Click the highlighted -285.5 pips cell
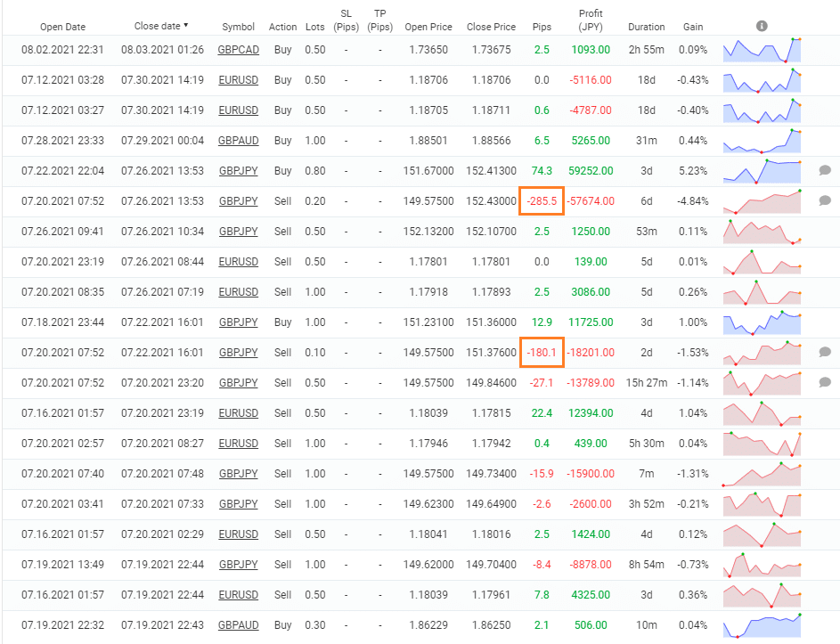The image size is (840, 644). tap(542, 200)
